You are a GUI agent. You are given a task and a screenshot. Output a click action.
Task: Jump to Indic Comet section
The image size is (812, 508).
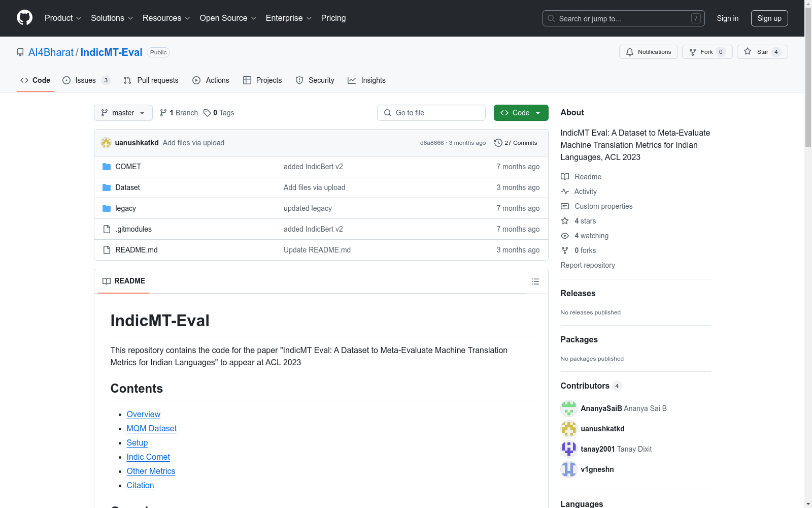tap(148, 457)
